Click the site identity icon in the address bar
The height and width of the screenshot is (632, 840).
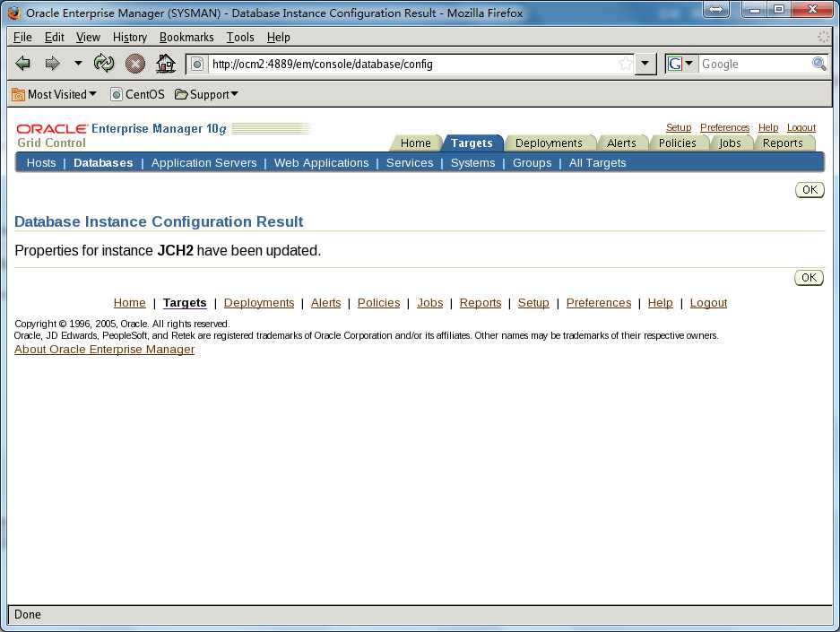tap(197, 65)
